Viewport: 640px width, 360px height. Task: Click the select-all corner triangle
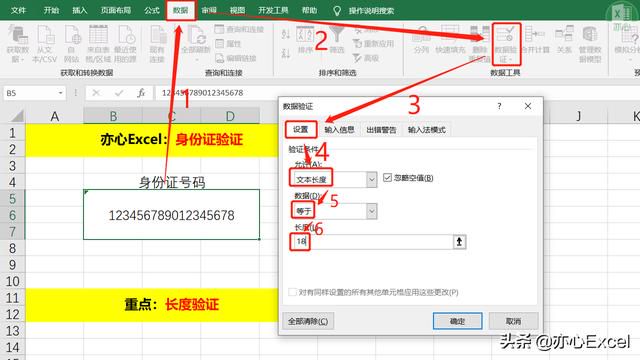point(16,116)
